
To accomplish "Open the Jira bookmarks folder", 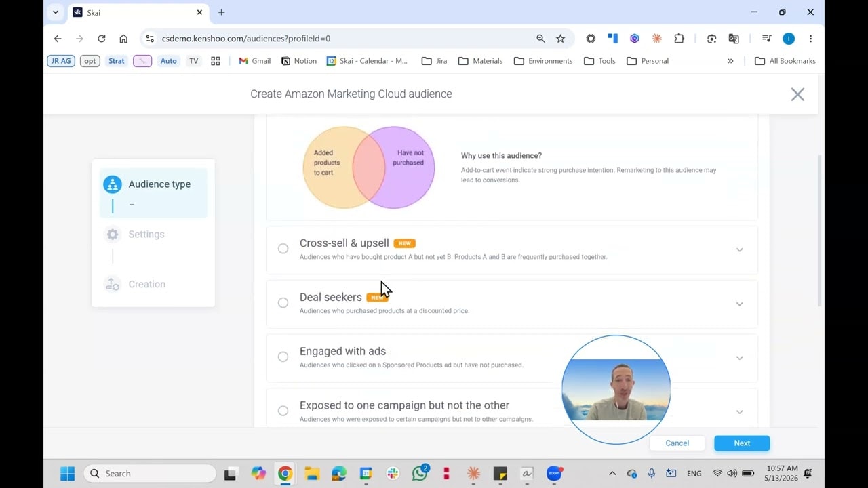I will (x=434, y=61).
